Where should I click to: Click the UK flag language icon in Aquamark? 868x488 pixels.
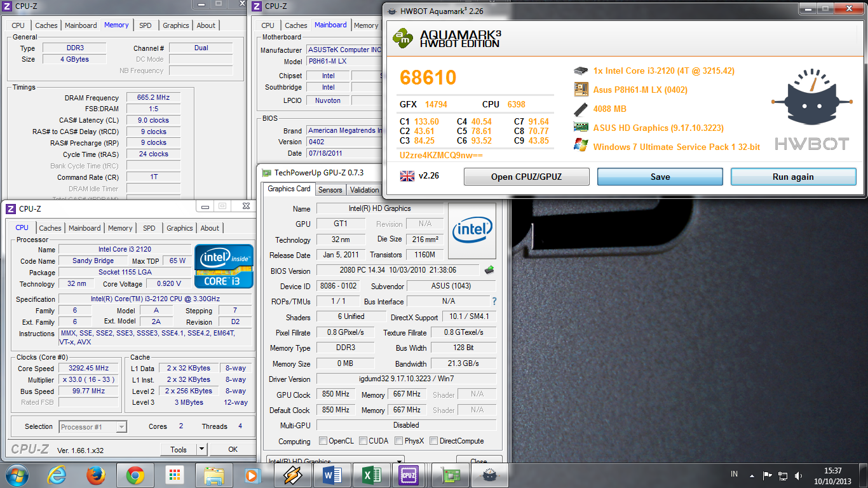click(407, 176)
